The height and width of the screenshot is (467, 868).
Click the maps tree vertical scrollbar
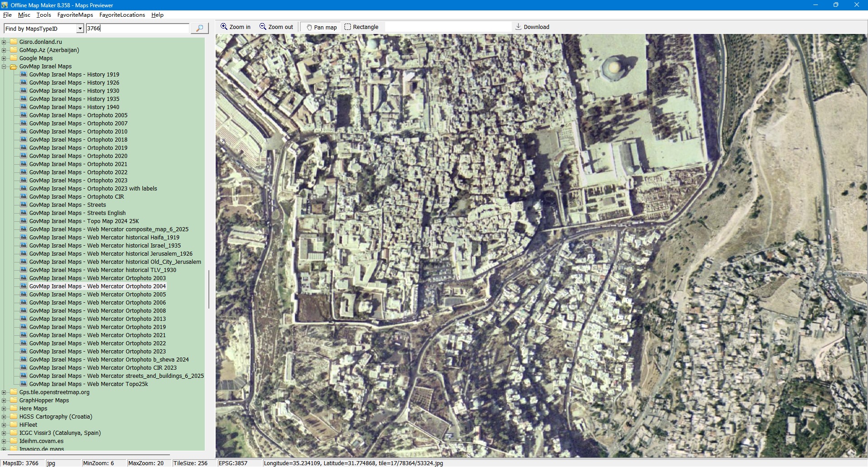208,290
